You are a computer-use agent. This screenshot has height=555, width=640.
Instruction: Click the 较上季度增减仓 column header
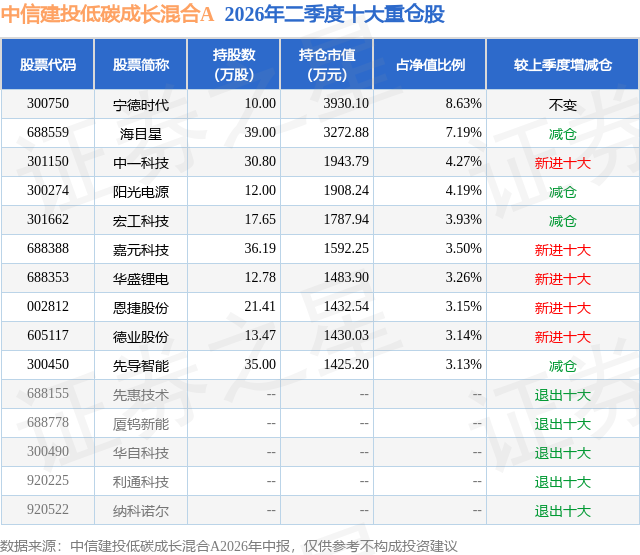coord(563,64)
